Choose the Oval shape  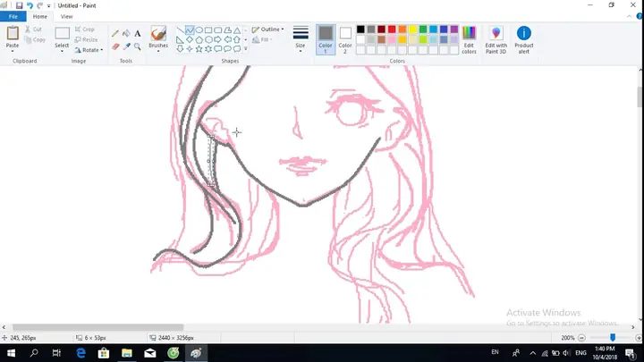pyautogui.click(x=199, y=30)
